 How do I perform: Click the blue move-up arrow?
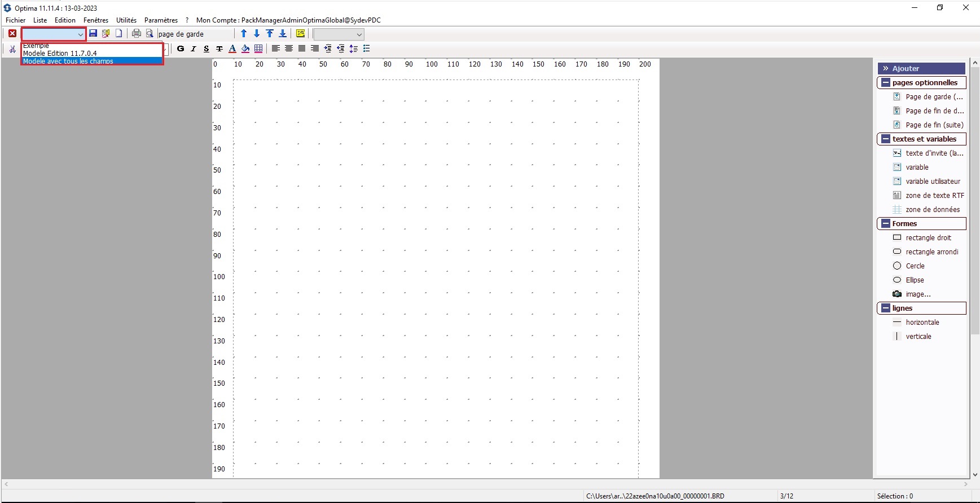point(244,34)
